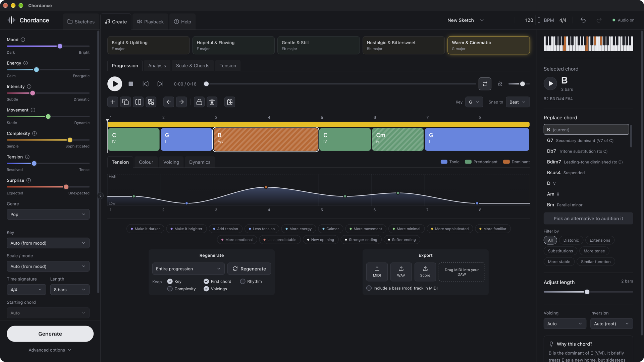Click the Chordance logo icon

(11, 20)
